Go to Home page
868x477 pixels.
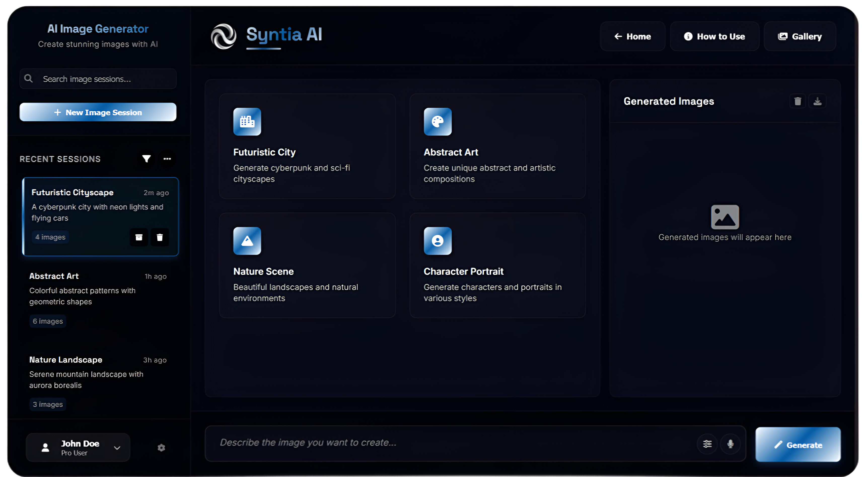point(632,36)
